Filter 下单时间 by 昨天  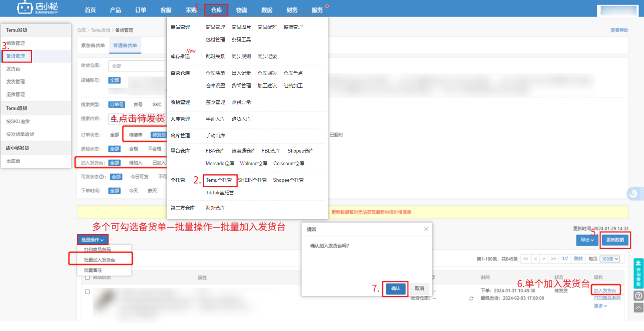tap(152, 191)
